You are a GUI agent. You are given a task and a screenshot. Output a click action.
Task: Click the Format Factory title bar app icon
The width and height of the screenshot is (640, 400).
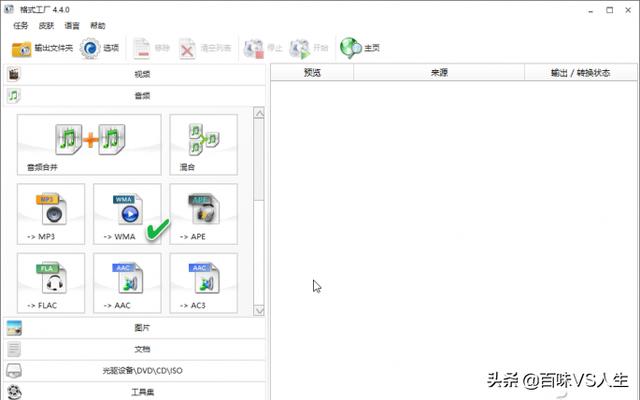coord(9,9)
